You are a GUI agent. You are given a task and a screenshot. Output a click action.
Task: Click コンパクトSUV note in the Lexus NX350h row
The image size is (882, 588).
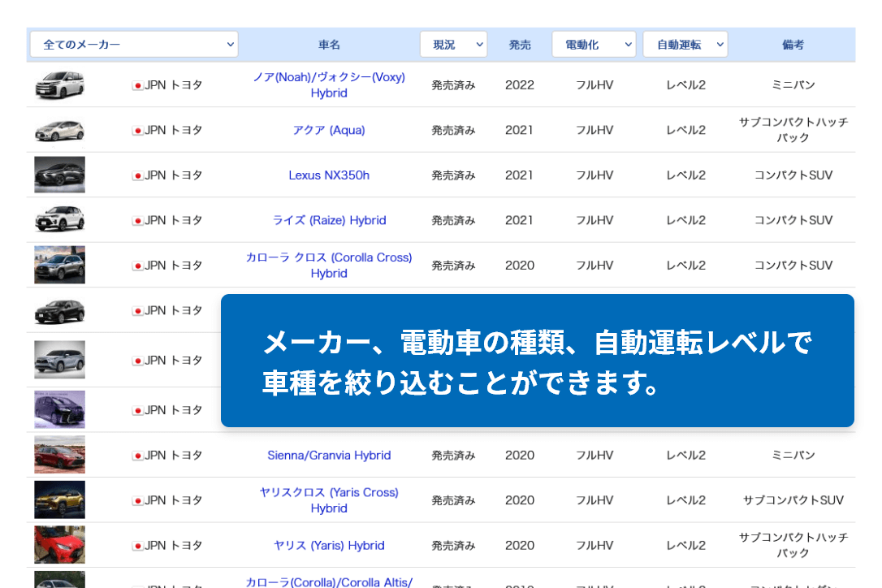(793, 175)
